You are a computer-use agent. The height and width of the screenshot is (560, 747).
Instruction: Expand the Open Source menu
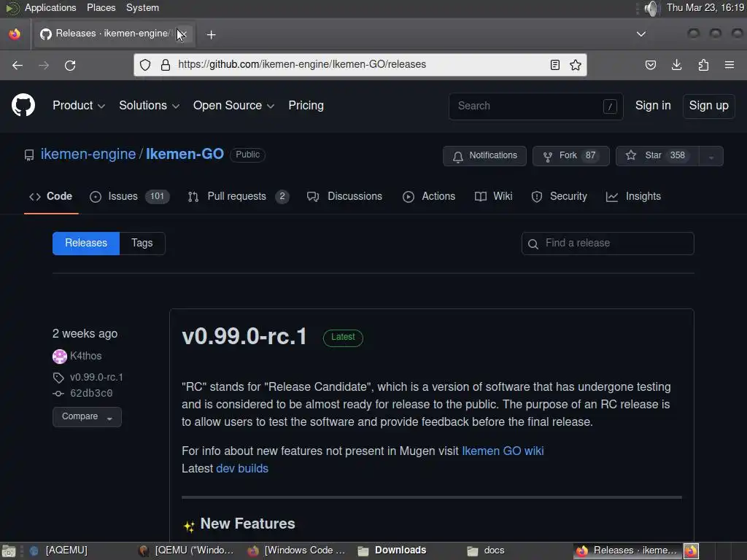coord(233,105)
